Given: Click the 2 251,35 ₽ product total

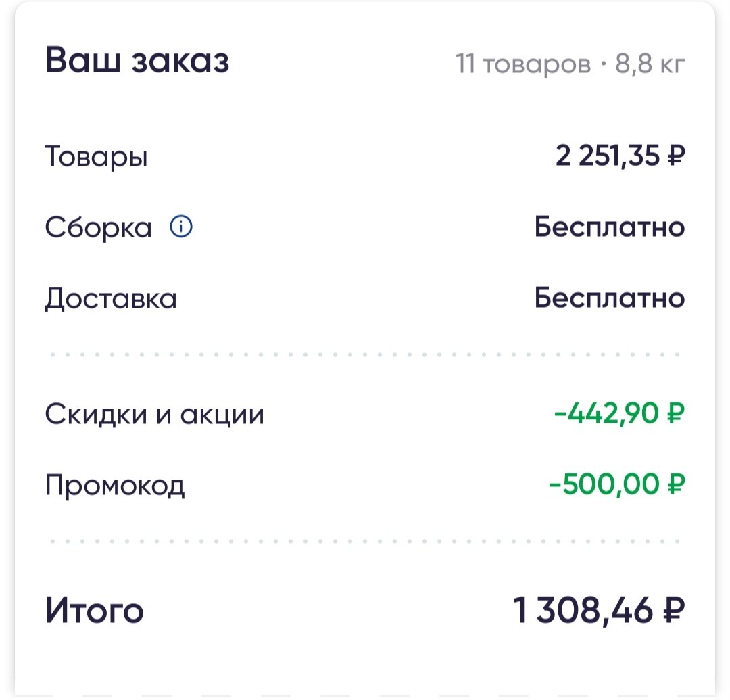Looking at the screenshot, I should 618,156.
